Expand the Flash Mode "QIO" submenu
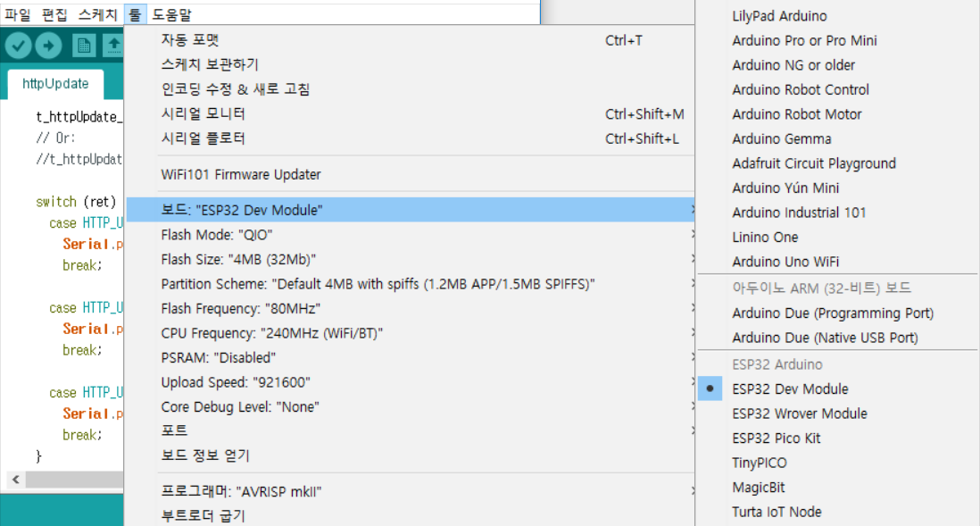Screen dimensions: 980x526 click(410, 235)
